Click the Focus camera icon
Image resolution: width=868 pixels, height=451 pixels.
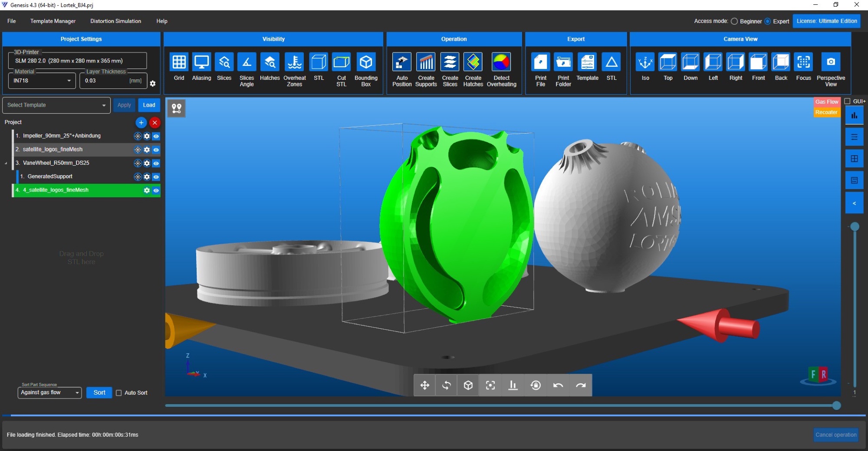click(x=803, y=62)
